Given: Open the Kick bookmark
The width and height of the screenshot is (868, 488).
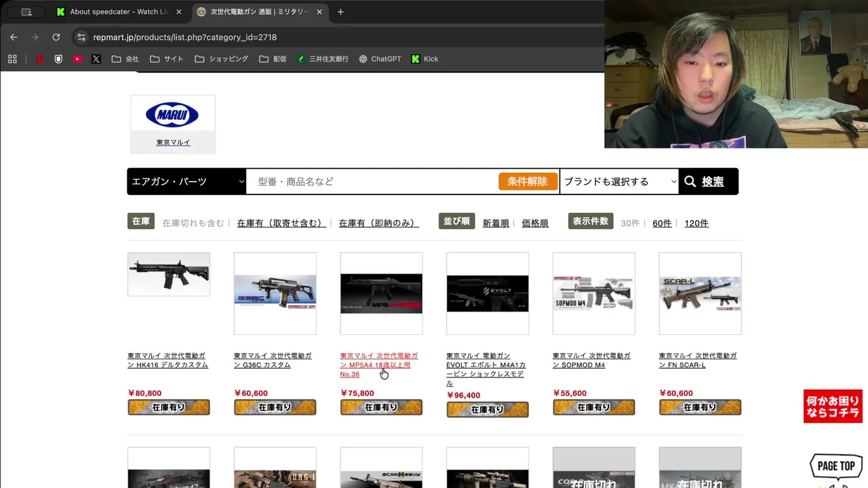Looking at the screenshot, I should [425, 59].
